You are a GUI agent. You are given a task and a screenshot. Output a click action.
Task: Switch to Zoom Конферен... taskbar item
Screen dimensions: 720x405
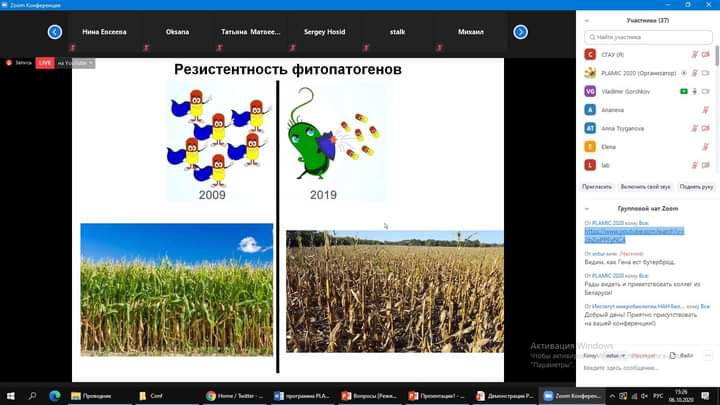[x=572, y=396]
